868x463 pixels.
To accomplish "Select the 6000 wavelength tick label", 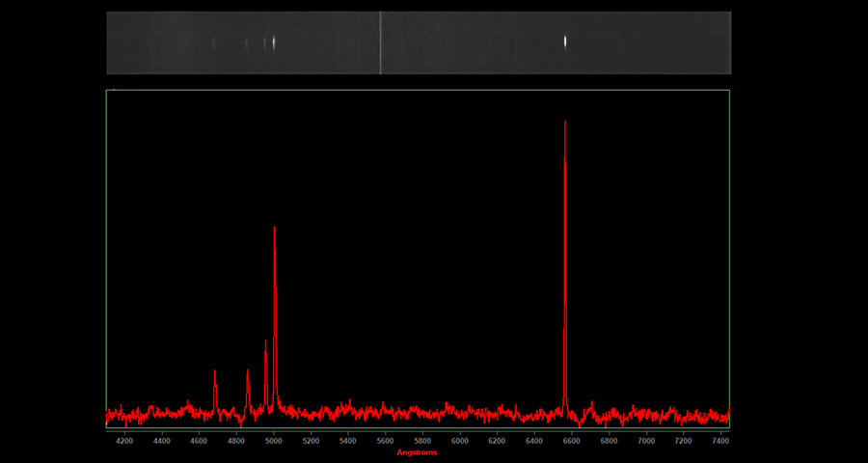I will (460, 441).
